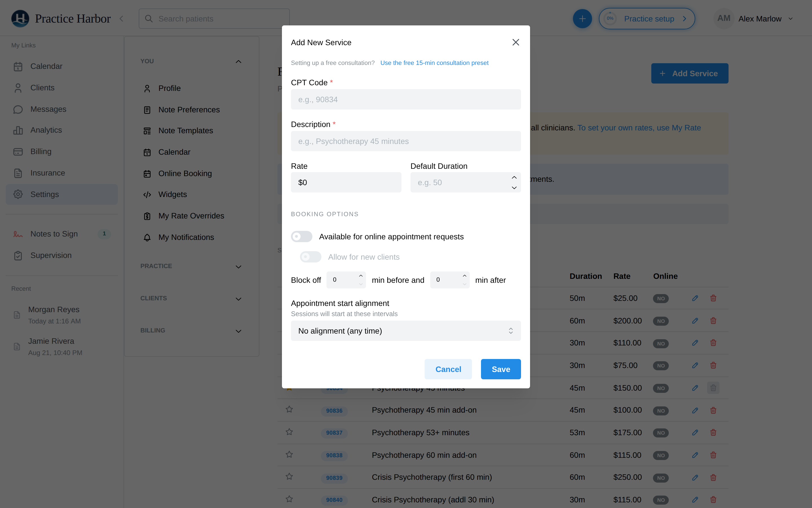Expand the CLIENTS settings section
812x508 pixels.
238,299
